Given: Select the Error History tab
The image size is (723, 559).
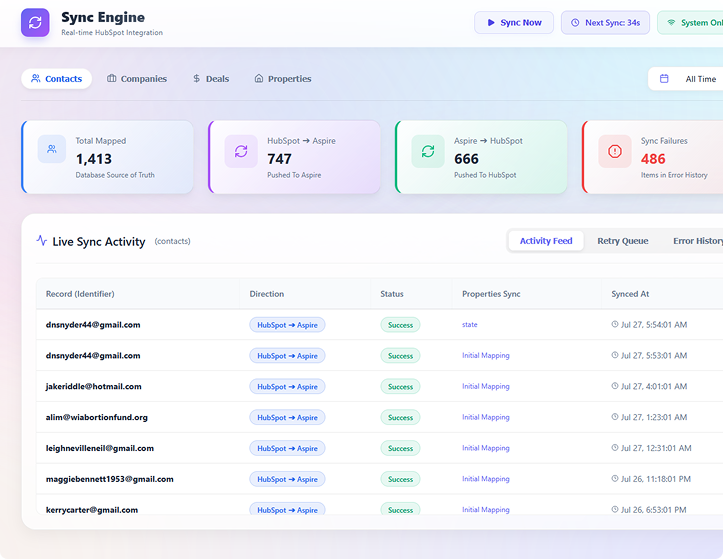Looking at the screenshot, I should tap(698, 241).
